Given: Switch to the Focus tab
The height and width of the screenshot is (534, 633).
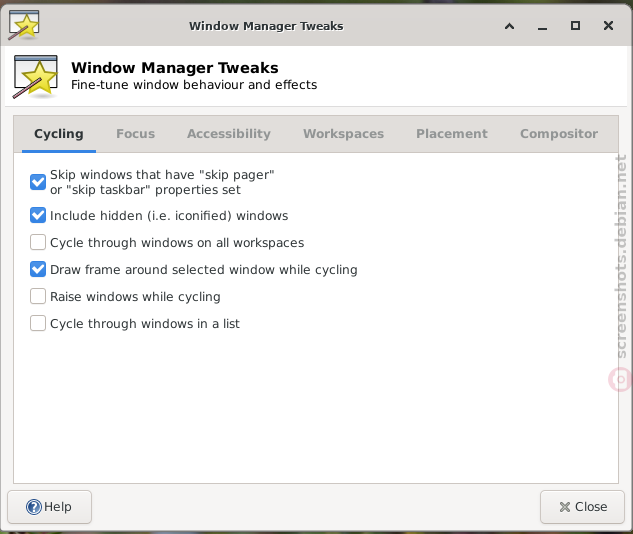Looking at the screenshot, I should click(x=136, y=134).
